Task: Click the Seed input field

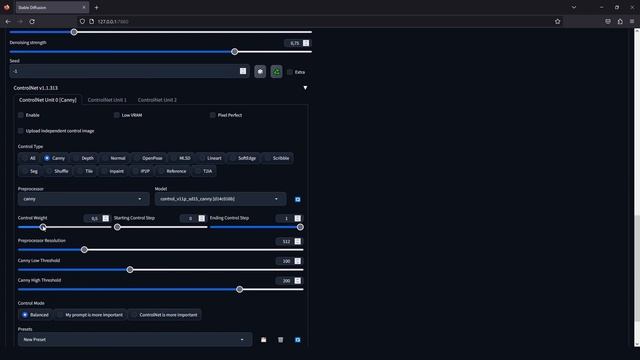Action: [x=129, y=71]
